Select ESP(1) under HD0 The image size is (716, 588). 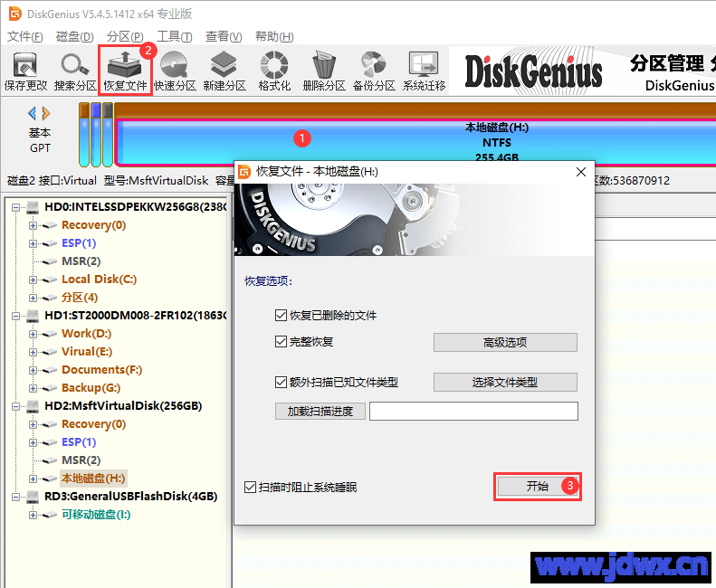(x=79, y=243)
